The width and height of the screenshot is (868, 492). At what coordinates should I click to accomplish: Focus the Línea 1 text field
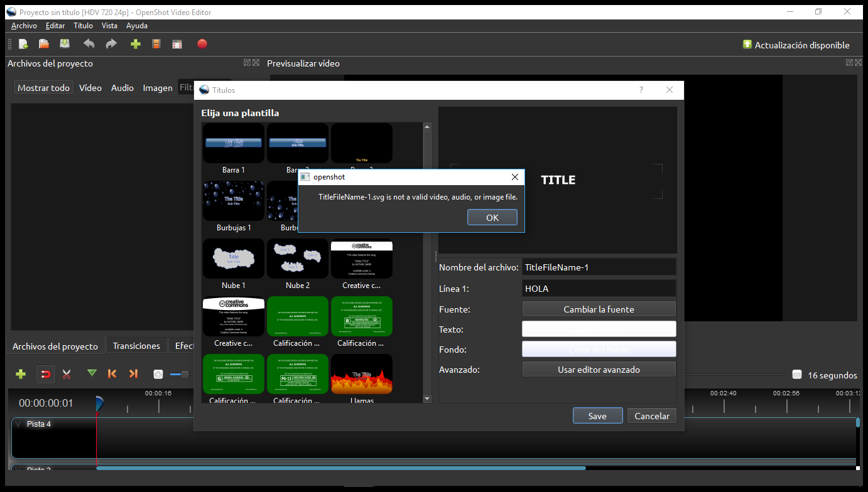pos(599,289)
